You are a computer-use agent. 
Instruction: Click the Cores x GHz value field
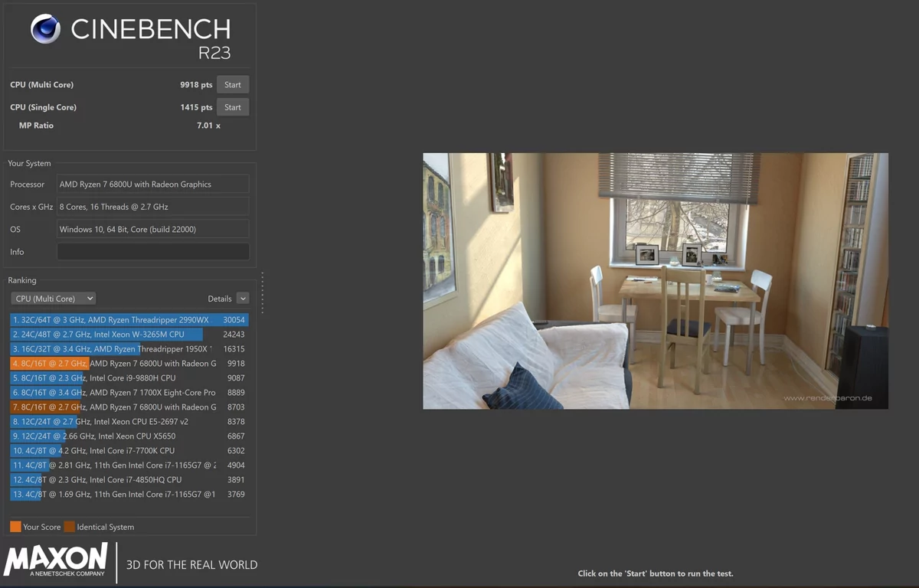tap(153, 207)
